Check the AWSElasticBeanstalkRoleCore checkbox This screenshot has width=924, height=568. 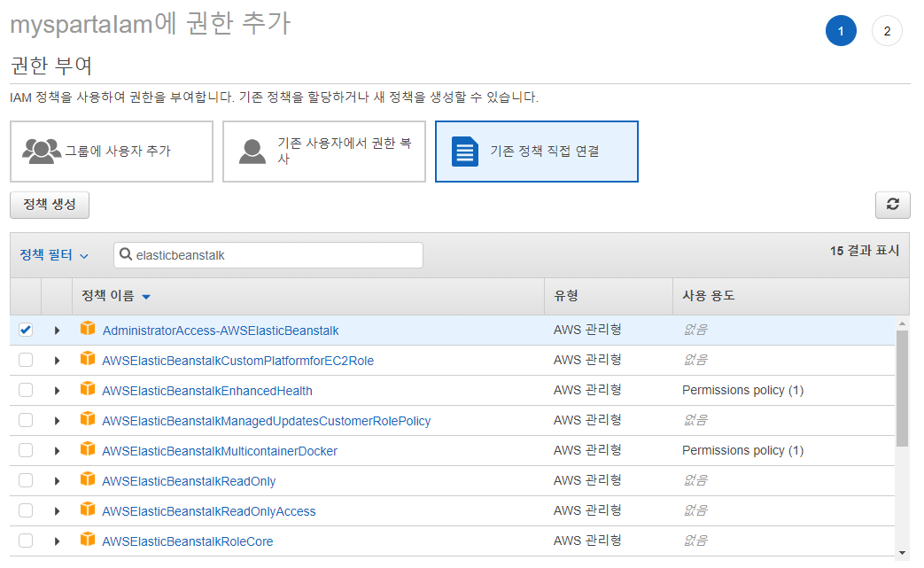click(x=26, y=541)
